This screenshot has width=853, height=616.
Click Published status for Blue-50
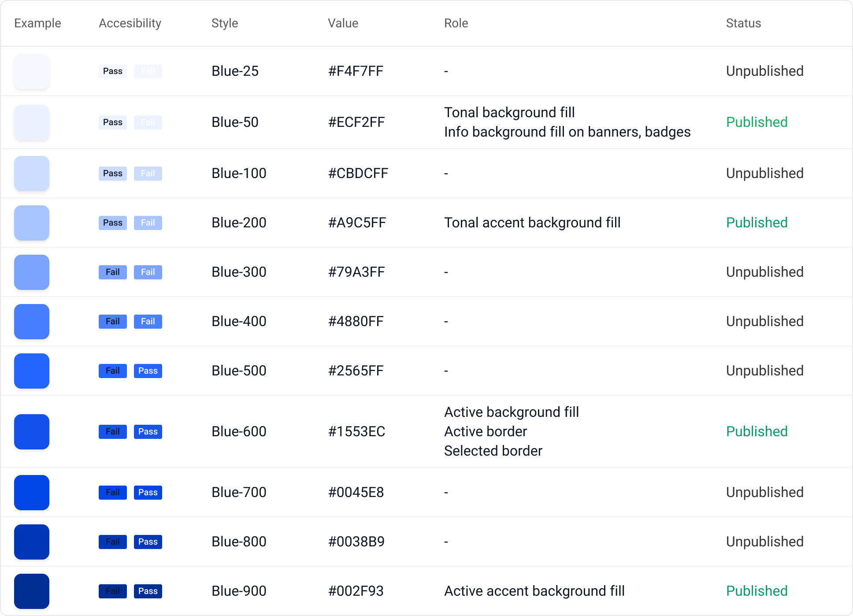click(757, 122)
